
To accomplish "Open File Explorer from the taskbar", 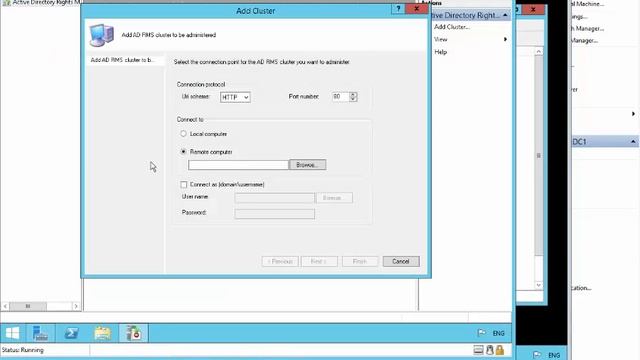I will click(102, 333).
